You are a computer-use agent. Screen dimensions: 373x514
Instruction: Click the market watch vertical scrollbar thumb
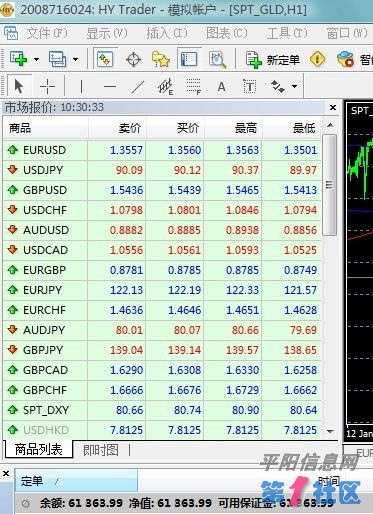coord(329,185)
